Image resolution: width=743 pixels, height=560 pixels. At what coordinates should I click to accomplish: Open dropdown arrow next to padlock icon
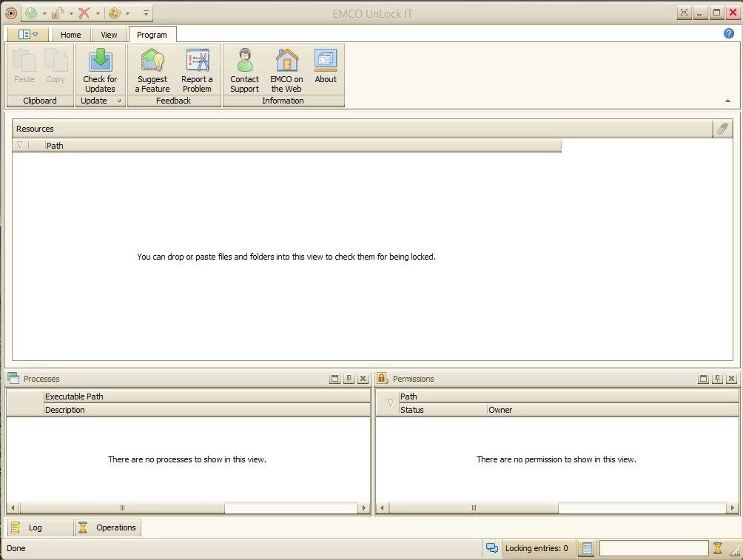[x=71, y=14]
